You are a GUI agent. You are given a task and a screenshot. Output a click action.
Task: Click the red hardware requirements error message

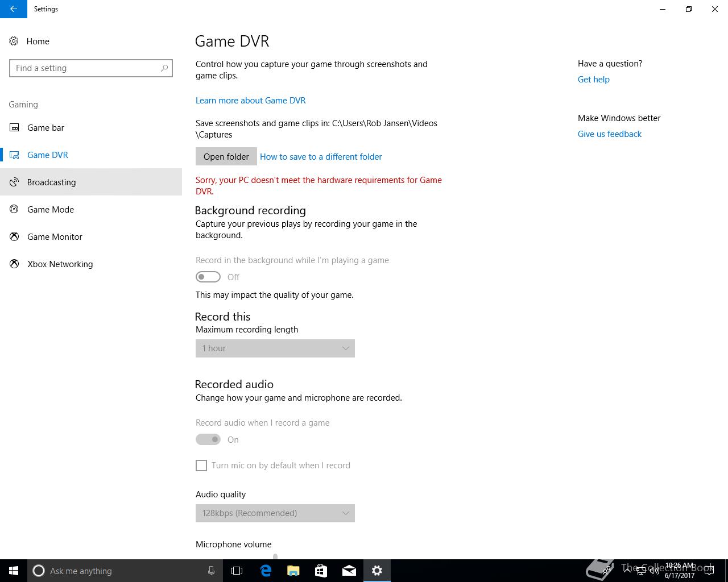pos(318,186)
